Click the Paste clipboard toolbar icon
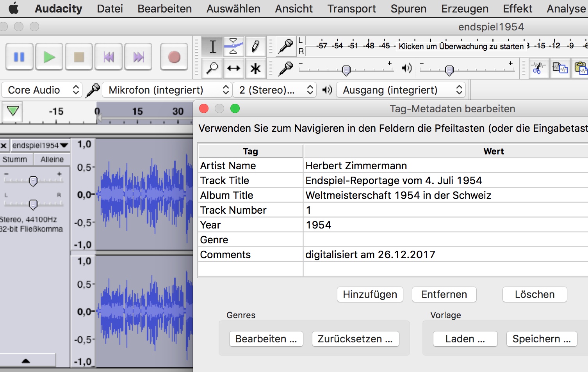Viewport: 588px width, 372px height. pyautogui.click(x=581, y=68)
